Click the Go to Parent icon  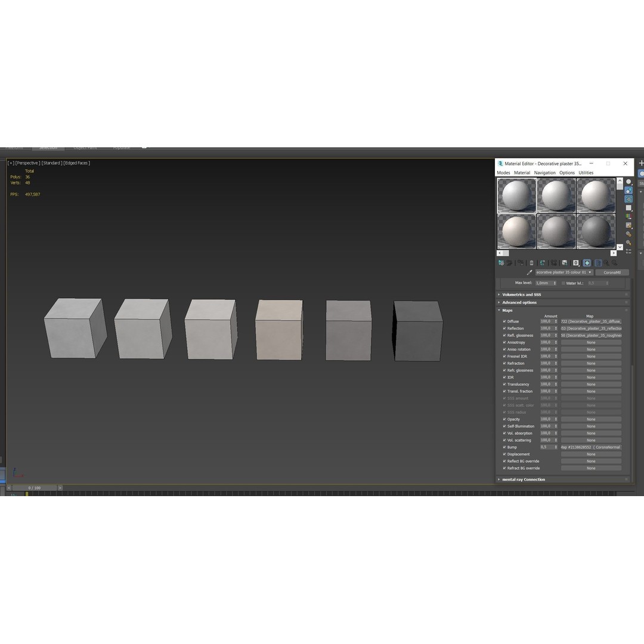pos(607,263)
